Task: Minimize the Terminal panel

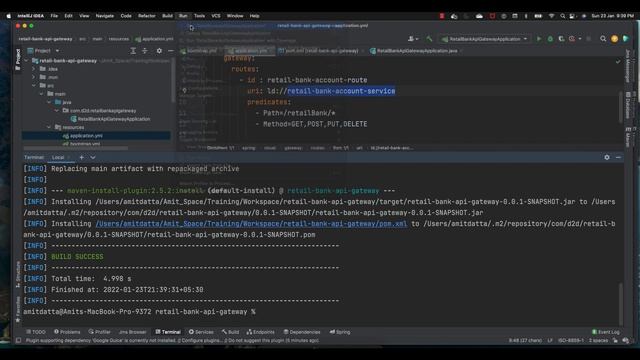Action: [618, 157]
